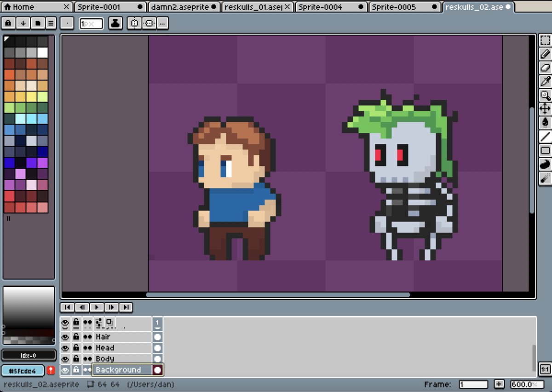The image size is (552, 392).
Task: Lock the Body layer
Action: [76, 359]
